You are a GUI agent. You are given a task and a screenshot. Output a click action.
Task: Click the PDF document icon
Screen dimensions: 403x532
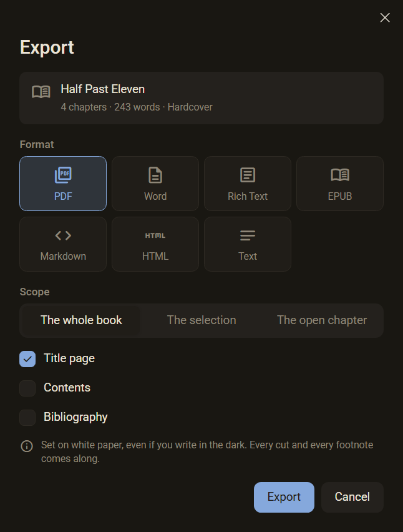pos(63,175)
